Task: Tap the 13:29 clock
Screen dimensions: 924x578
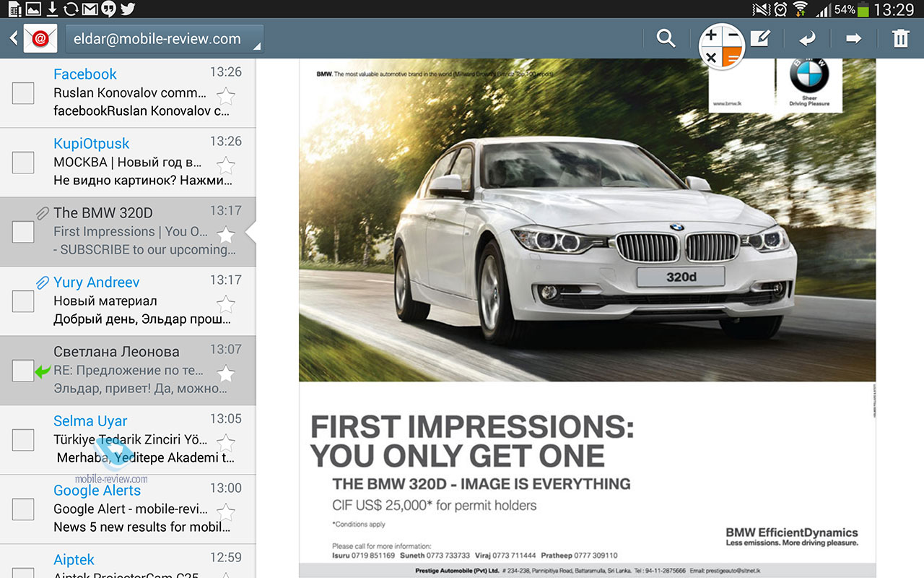Action: (894, 9)
